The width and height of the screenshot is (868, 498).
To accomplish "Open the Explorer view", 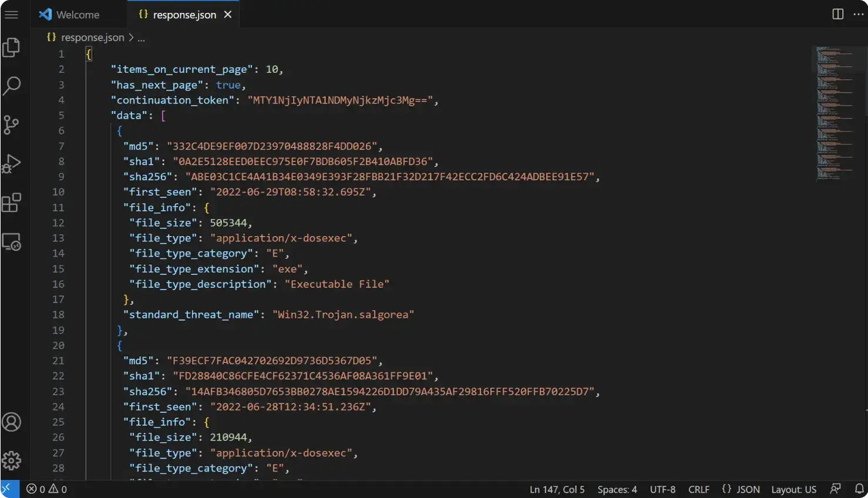I will [x=11, y=48].
